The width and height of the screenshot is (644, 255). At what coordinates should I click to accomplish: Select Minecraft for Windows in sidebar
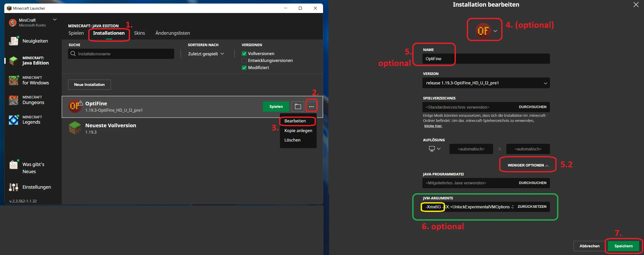35,80
